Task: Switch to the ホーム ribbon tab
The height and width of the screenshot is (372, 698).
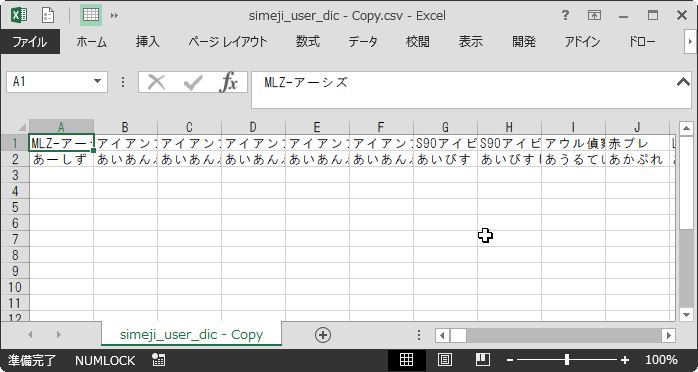Action: [91, 42]
